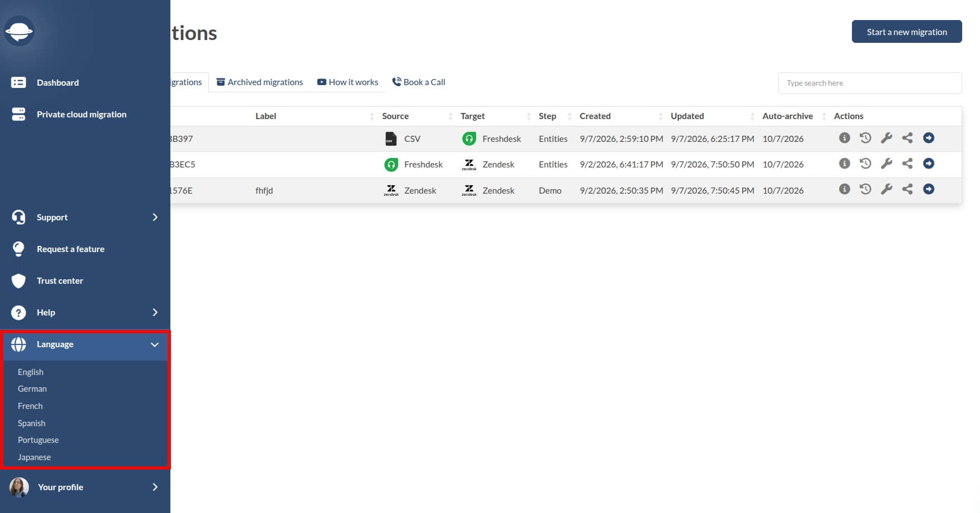Click Start a new migration button
The image size is (980, 513).
coord(906,32)
